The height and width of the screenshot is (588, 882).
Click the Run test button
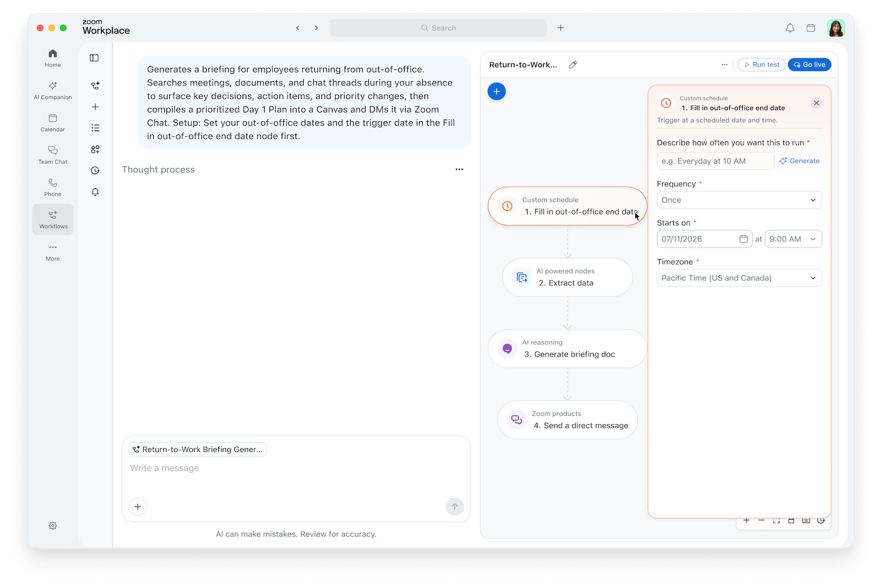[762, 64]
